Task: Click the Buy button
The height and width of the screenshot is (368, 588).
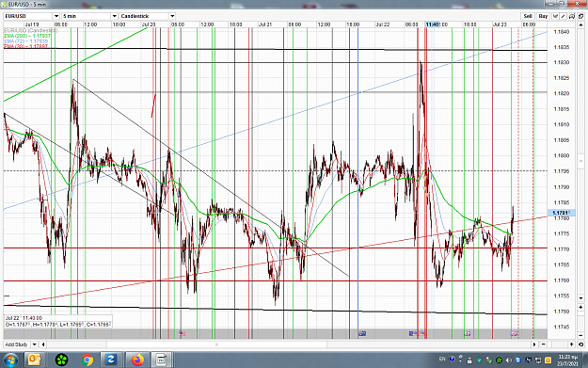Action: (x=543, y=16)
